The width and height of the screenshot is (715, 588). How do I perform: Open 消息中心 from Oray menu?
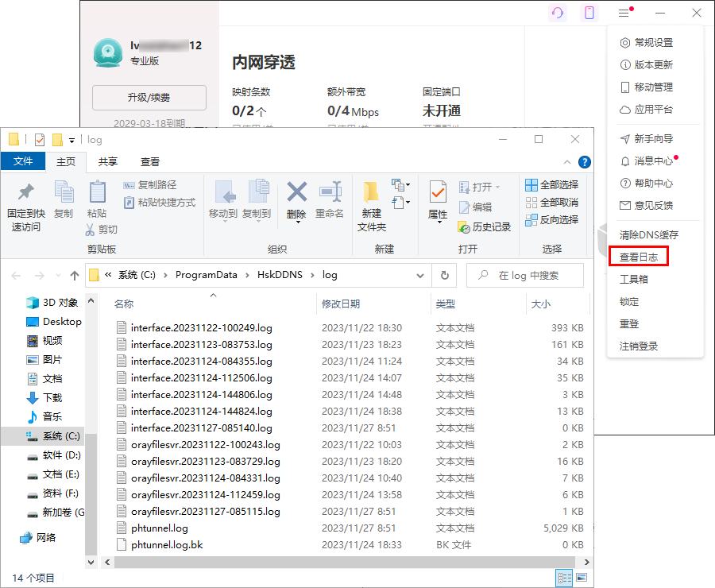coord(647,161)
